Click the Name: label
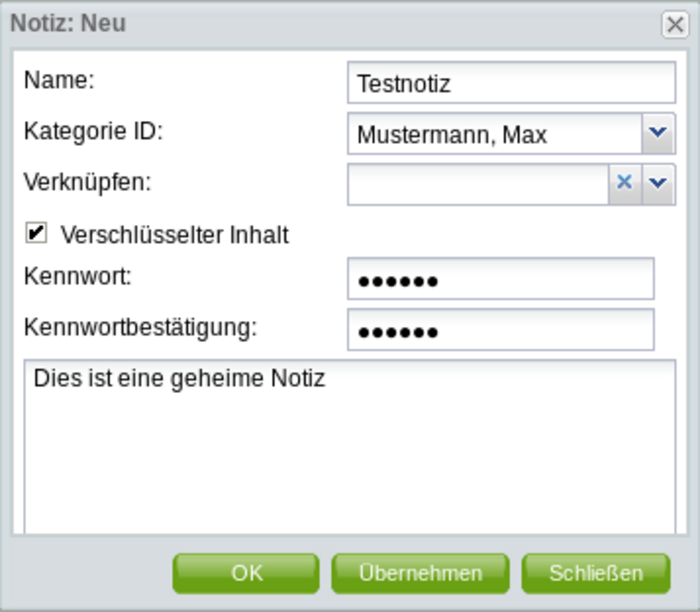 pyautogui.click(x=59, y=80)
